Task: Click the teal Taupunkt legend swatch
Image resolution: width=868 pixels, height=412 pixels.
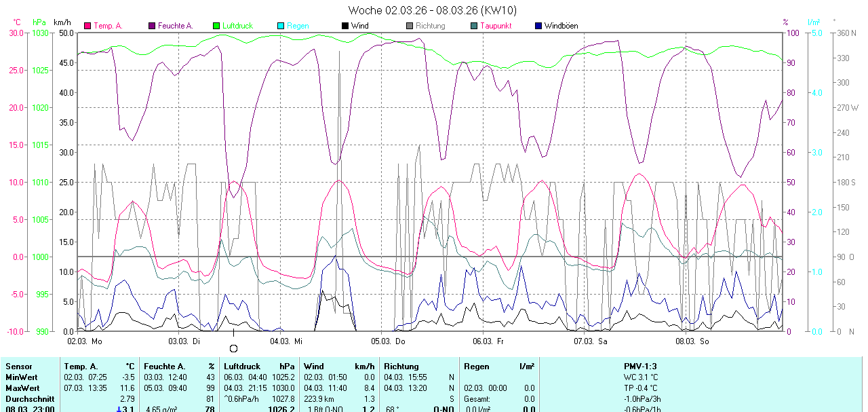Action: click(474, 26)
